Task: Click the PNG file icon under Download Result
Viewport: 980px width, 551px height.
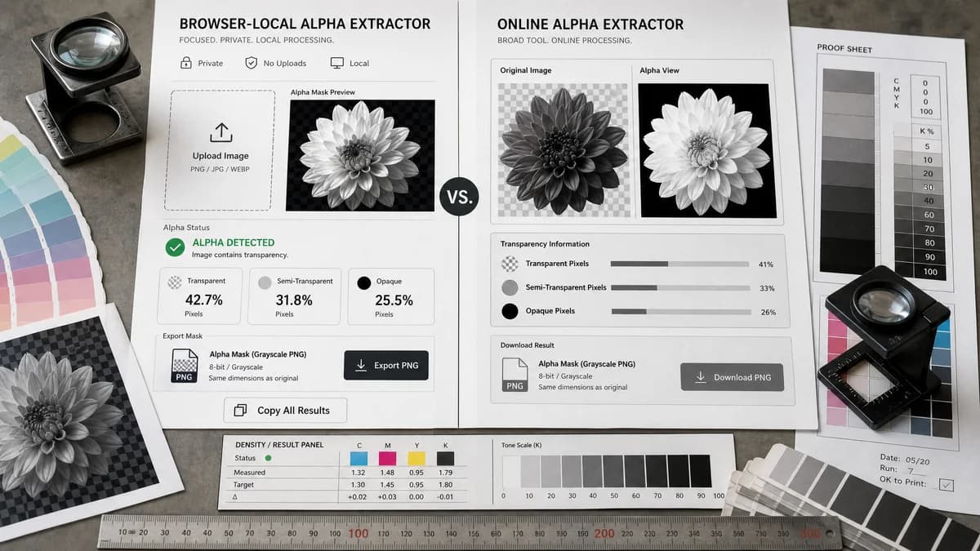Action: [514, 375]
